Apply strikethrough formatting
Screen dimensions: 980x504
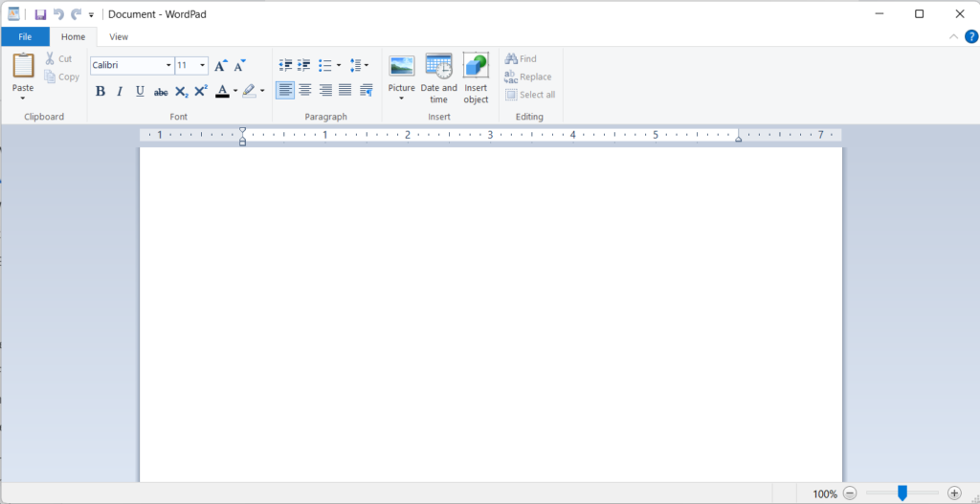pos(161,92)
